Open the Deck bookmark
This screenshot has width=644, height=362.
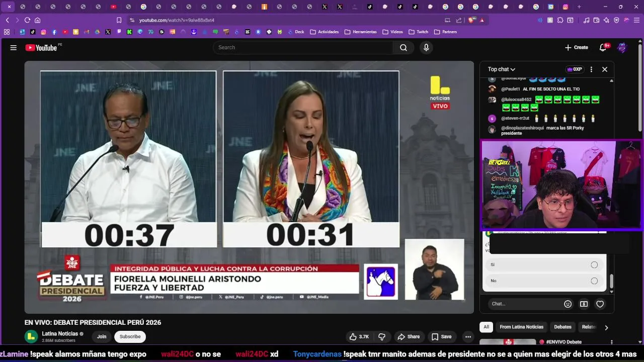(296, 32)
